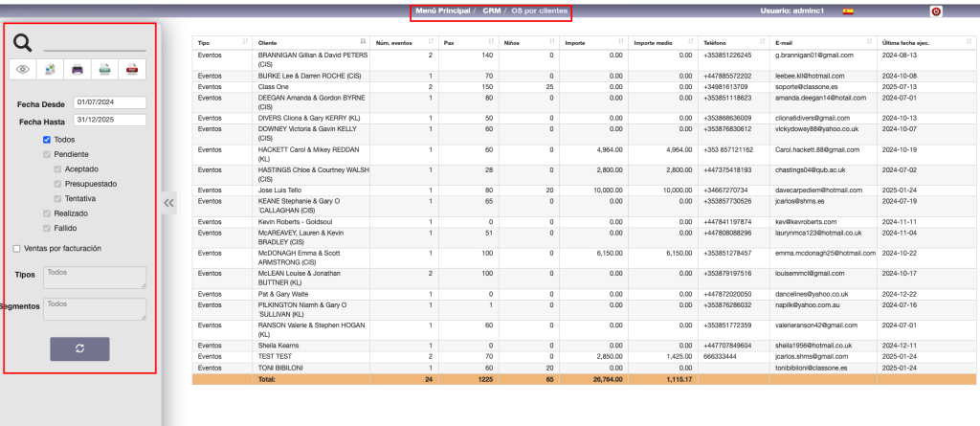
Task: Sort table by Importe column header
Action: coord(593,43)
